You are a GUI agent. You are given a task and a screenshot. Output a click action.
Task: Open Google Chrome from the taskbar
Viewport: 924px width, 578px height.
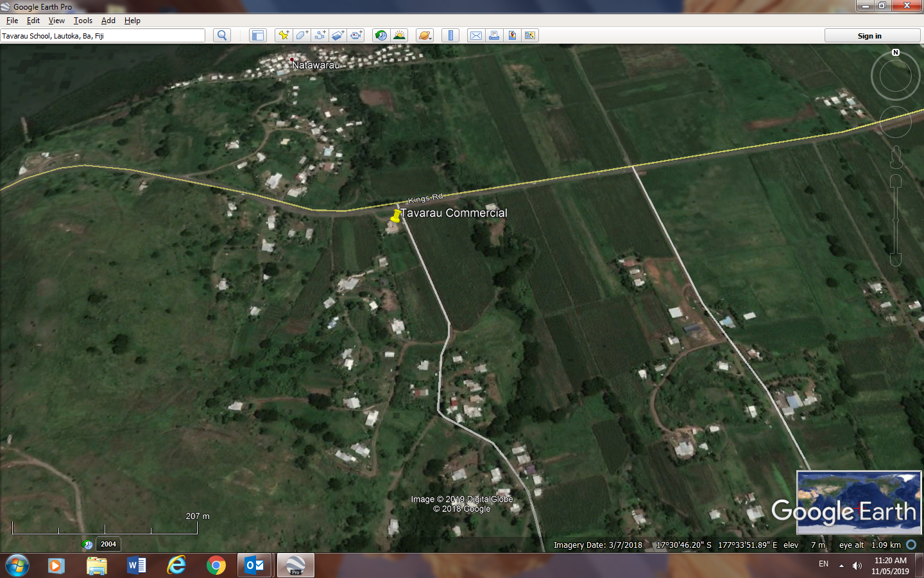coord(216,566)
